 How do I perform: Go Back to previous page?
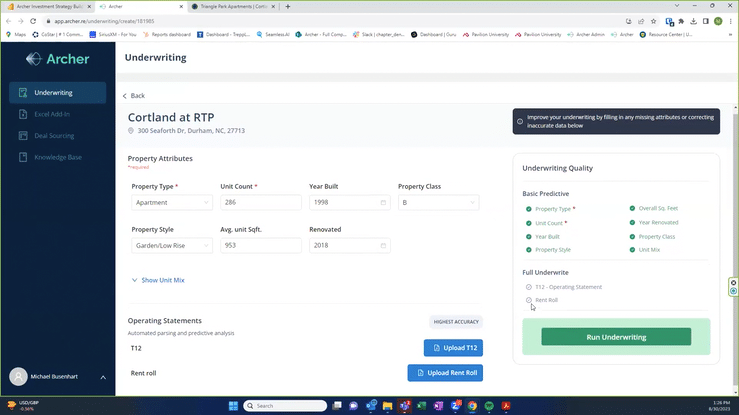tap(134, 96)
